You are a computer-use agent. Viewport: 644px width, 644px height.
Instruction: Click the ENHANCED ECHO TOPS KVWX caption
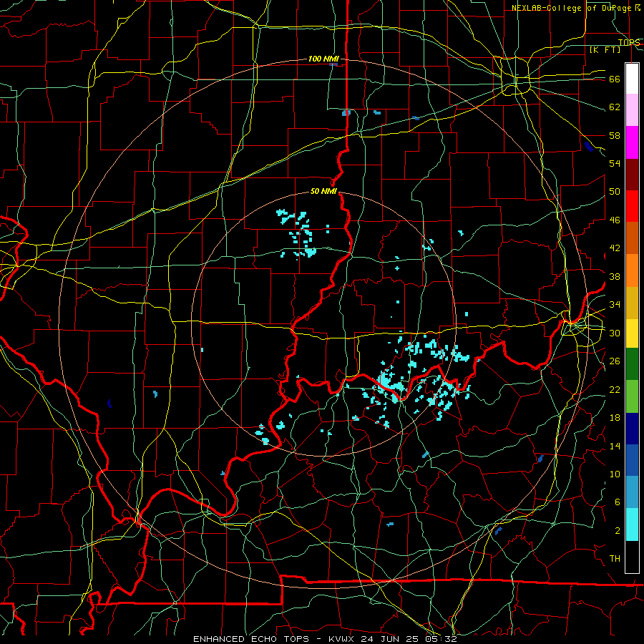tap(325, 639)
